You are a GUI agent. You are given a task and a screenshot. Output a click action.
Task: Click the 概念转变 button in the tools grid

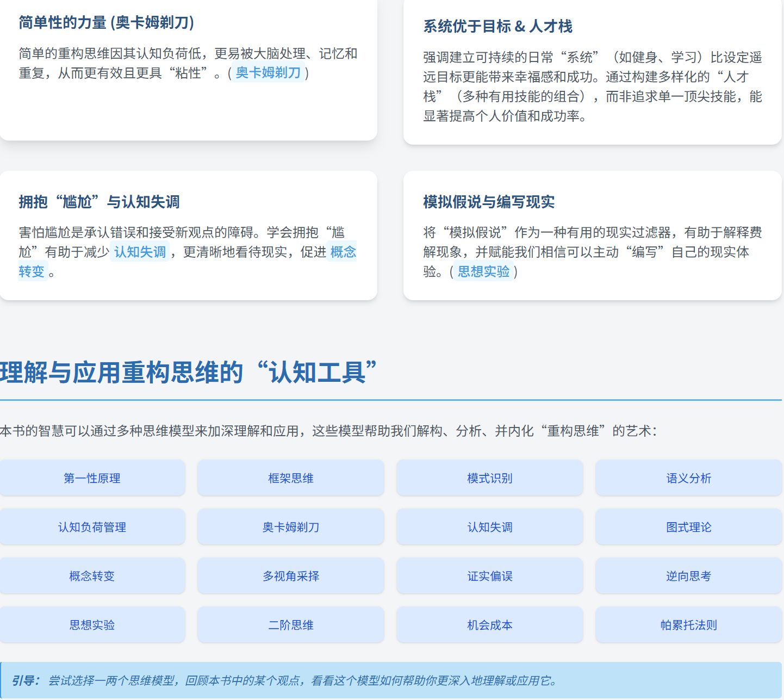[92, 576]
